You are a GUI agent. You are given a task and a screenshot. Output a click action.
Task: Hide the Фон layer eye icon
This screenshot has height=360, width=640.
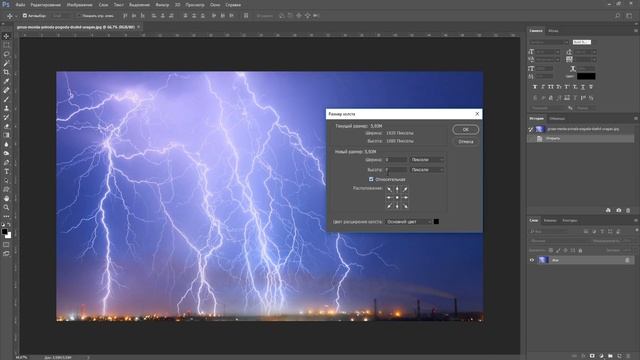(532, 260)
